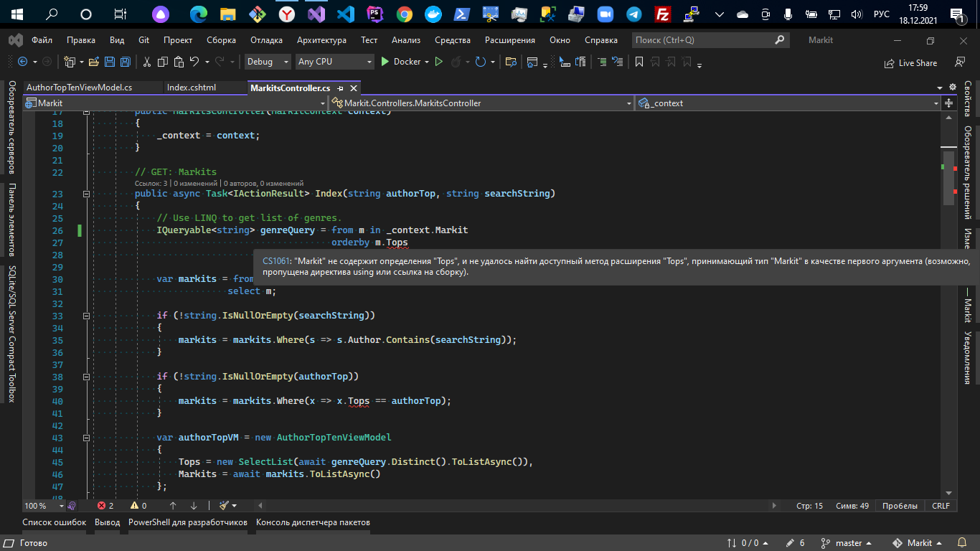The height and width of the screenshot is (551, 980).
Task: Click the Find in Files folder-search icon
Action: pos(511,62)
